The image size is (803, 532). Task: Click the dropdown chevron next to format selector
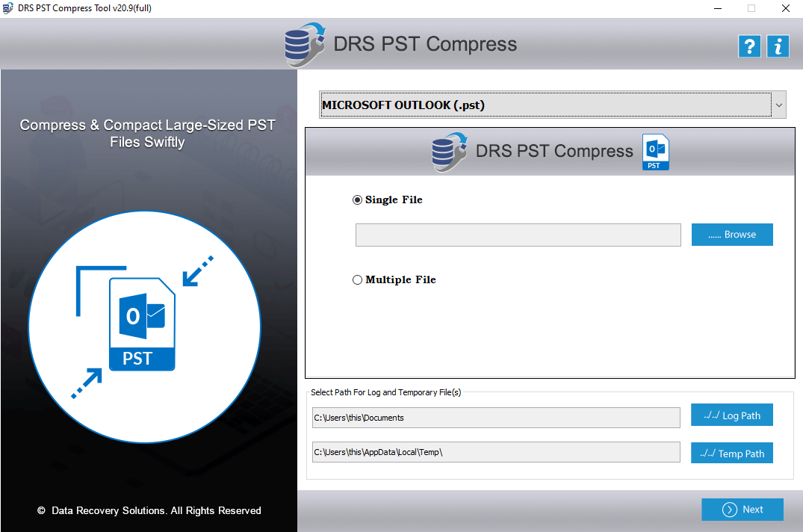778,104
